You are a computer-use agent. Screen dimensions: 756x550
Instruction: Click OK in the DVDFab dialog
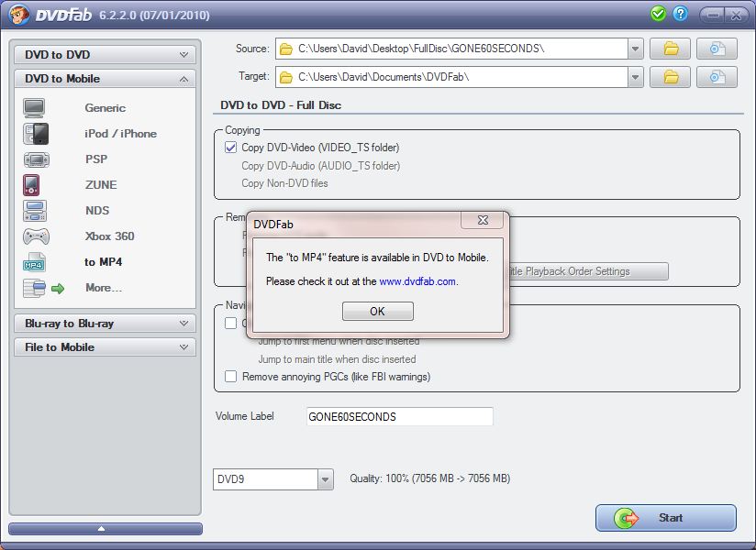(x=377, y=311)
